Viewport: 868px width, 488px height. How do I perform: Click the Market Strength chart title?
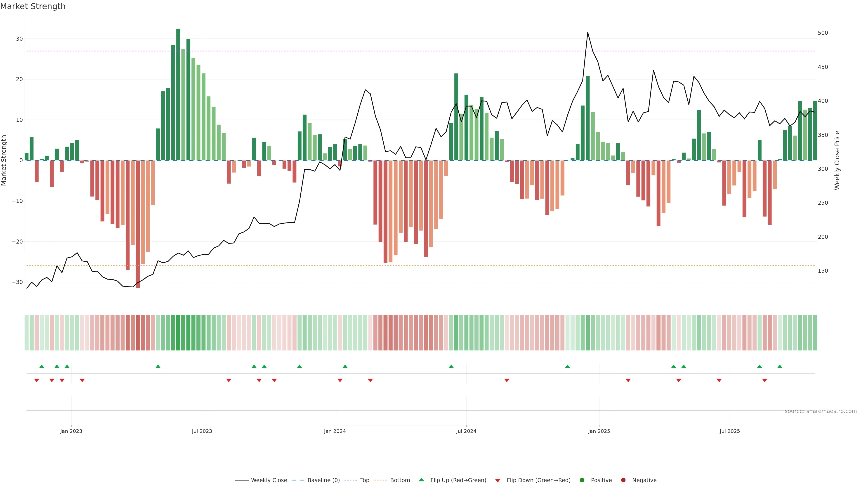(33, 6)
